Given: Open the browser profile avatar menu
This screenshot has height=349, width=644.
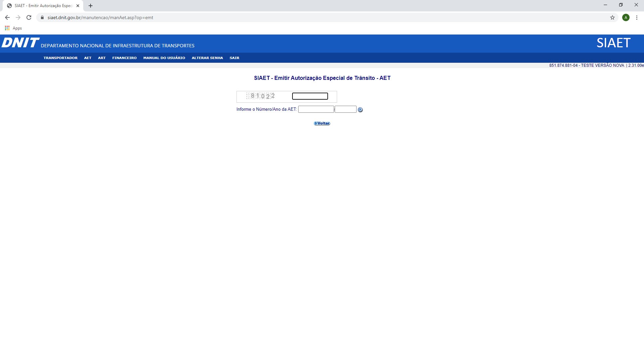Looking at the screenshot, I should point(626,17).
